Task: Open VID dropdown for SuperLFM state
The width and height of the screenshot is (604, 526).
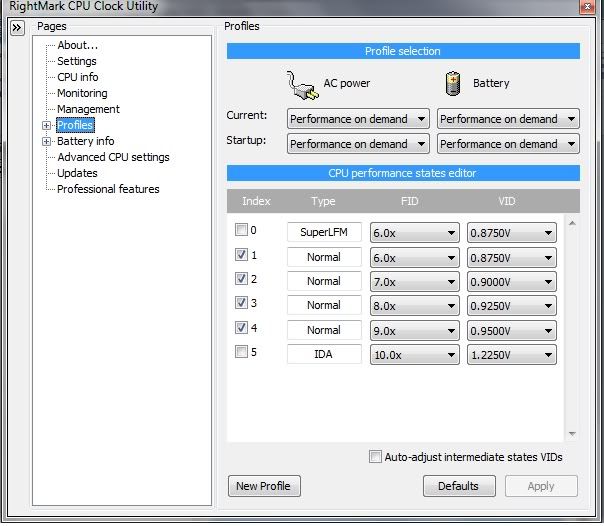Action: click(512, 233)
